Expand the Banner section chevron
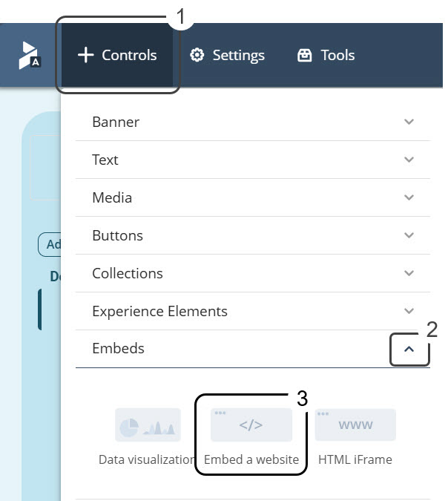This screenshot has width=448, height=501. [409, 122]
